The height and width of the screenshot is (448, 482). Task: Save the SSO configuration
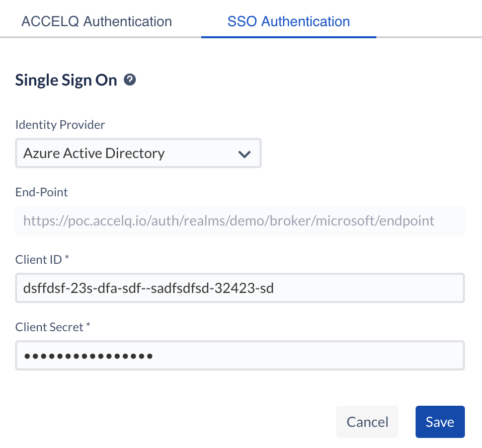[440, 422]
